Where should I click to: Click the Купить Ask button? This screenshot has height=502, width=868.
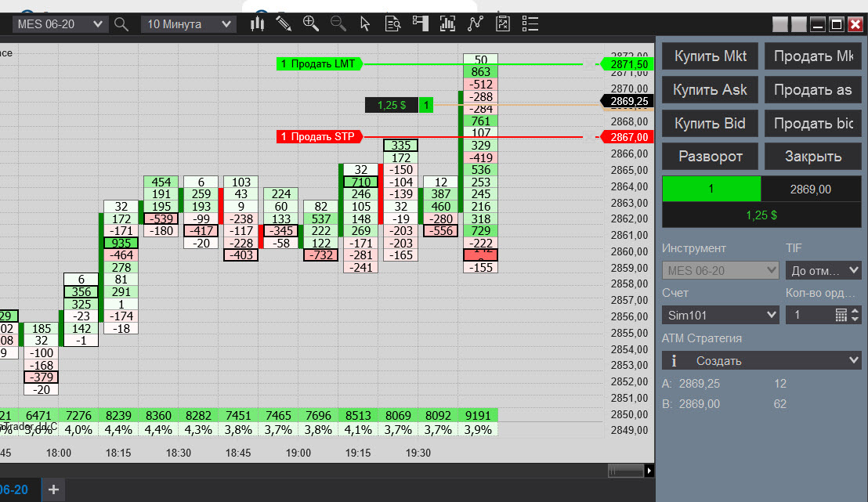[711, 89]
